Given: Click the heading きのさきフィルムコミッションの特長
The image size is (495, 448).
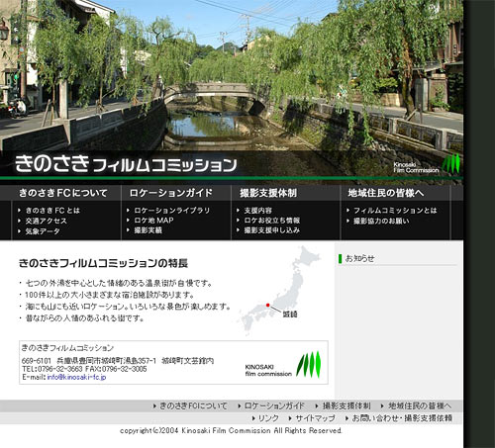Looking at the screenshot, I should [x=103, y=263].
